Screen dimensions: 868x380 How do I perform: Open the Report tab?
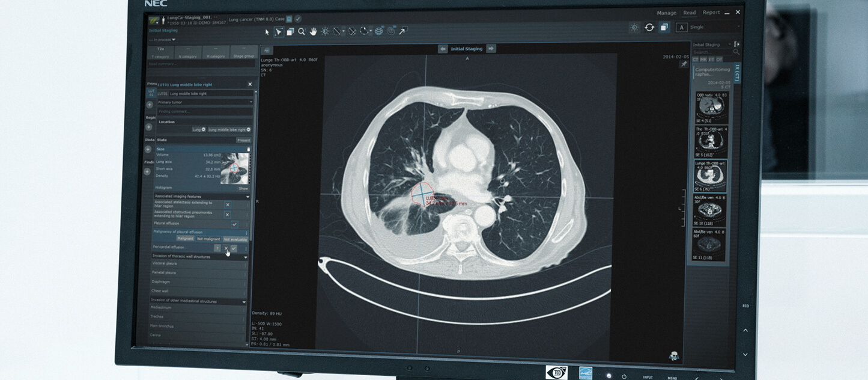pos(711,13)
